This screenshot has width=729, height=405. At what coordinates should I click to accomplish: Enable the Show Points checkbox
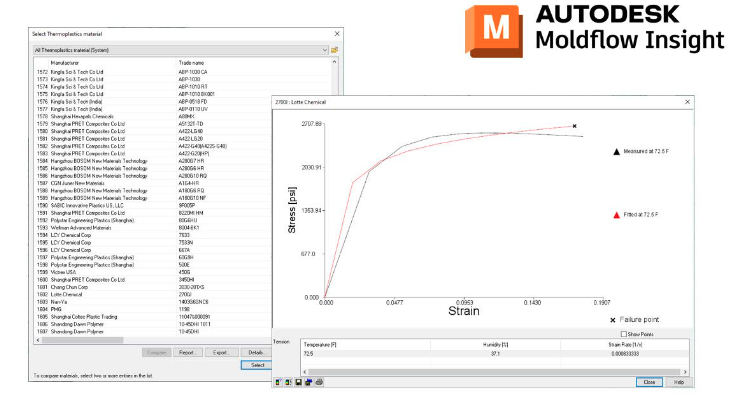pos(624,334)
